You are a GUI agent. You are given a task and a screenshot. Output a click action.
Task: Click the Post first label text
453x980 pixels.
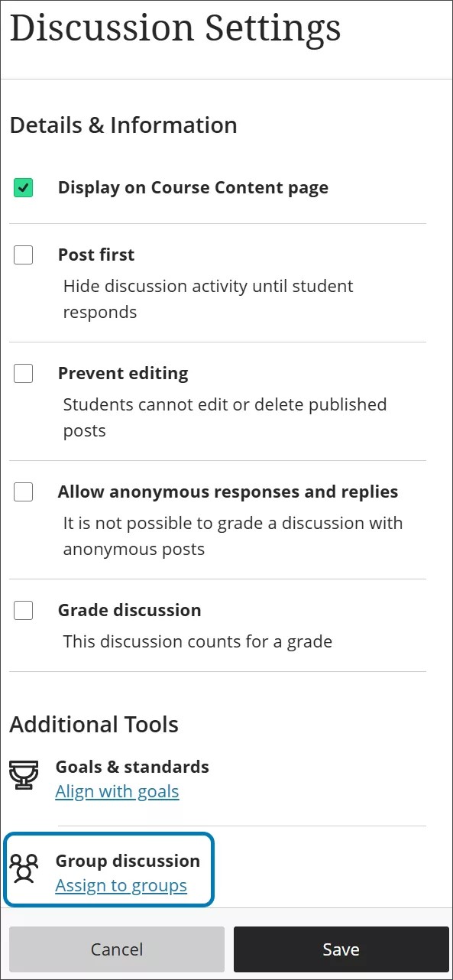point(95,255)
